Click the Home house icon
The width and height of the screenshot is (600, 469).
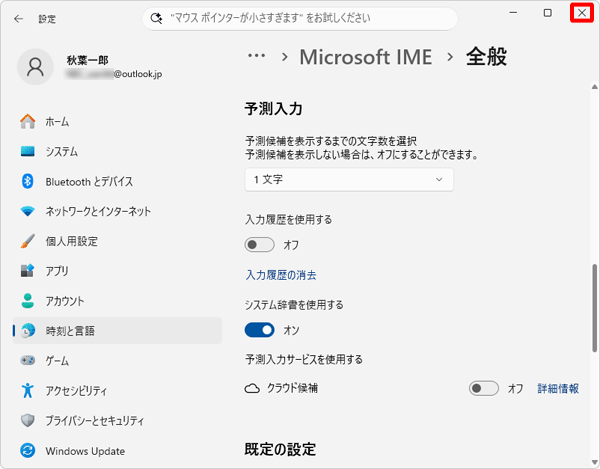[x=28, y=122]
